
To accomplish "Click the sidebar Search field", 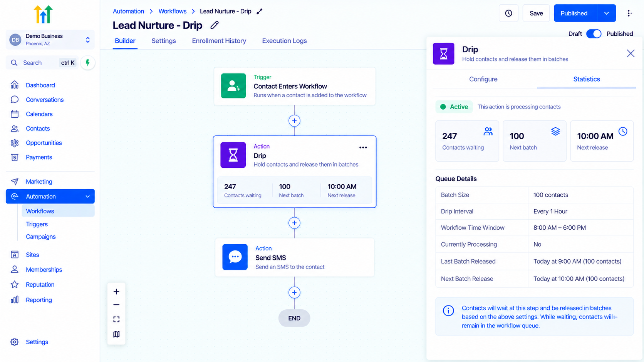I will pyautogui.click(x=42, y=63).
